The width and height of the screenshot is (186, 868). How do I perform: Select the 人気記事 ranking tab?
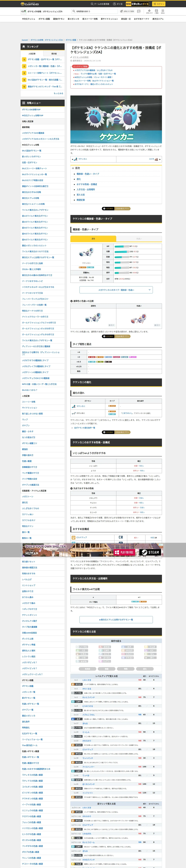pyautogui.click(x=32, y=54)
